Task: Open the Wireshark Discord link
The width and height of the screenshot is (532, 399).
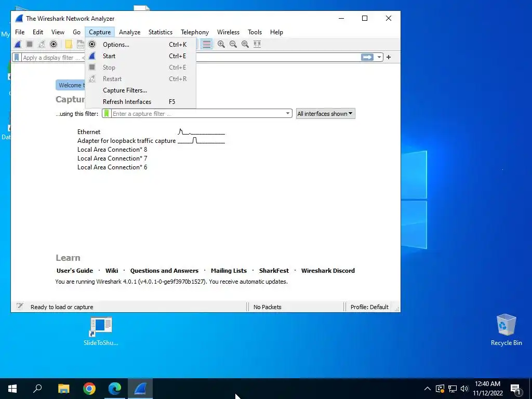Action: pyautogui.click(x=328, y=270)
